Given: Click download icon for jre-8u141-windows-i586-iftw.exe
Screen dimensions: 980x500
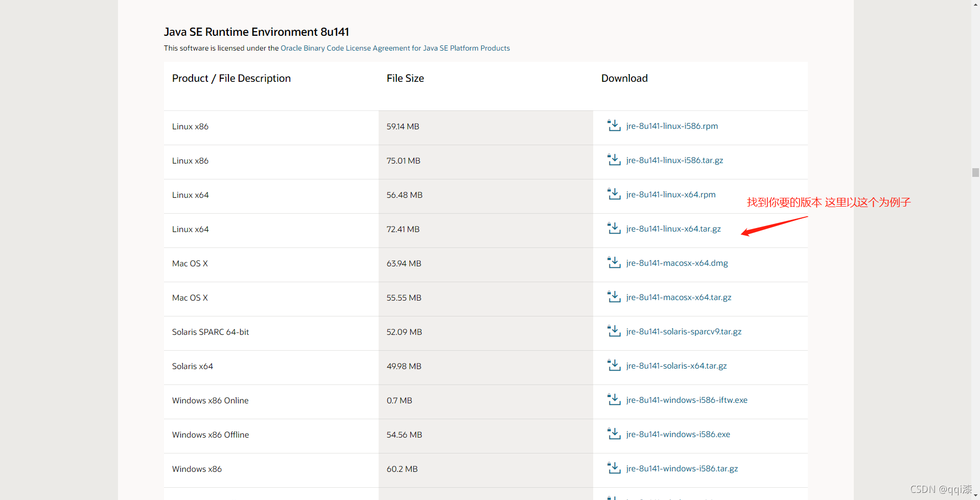Looking at the screenshot, I should point(614,400).
